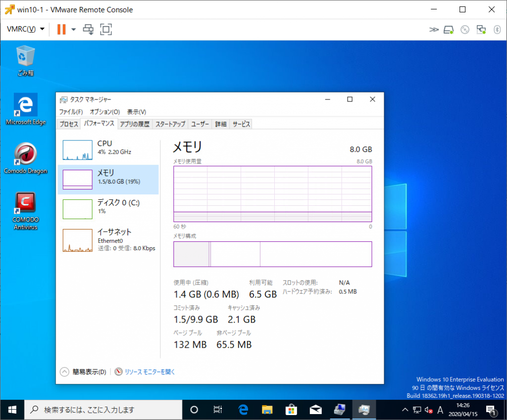
Task: Open the Recycle Bin (ごみ箱) desktop icon
Action: [26, 61]
